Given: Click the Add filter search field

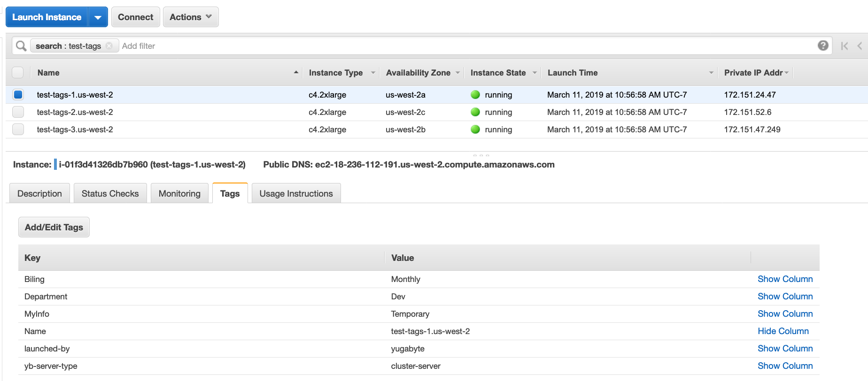Looking at the screenshot, I should coord(282,46).
